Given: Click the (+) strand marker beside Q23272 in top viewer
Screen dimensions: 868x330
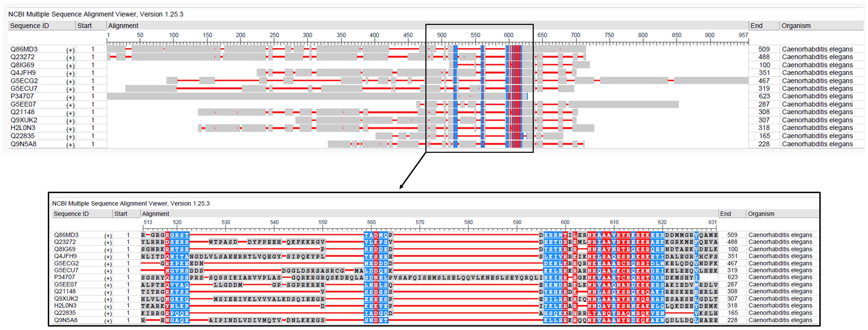Looking at the screenshot, I should click(x=70, y=58).
